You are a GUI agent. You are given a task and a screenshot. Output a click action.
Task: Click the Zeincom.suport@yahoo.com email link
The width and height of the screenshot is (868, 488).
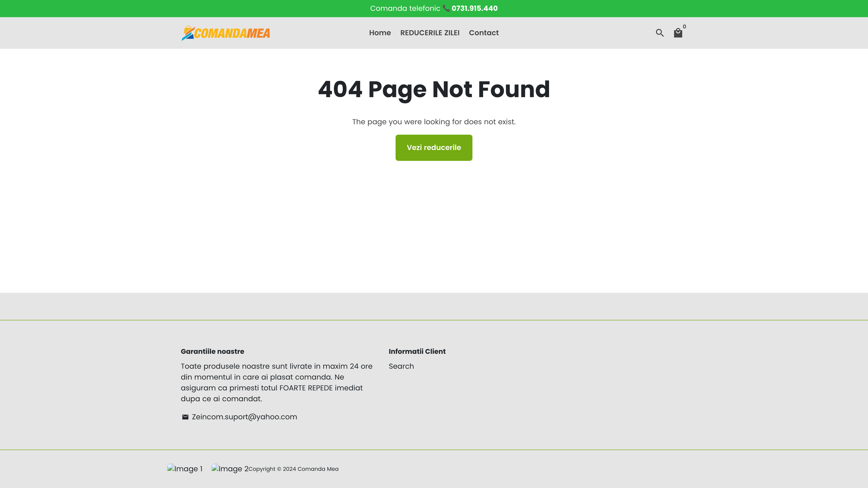pyautogui.click(x=244, y=417)
